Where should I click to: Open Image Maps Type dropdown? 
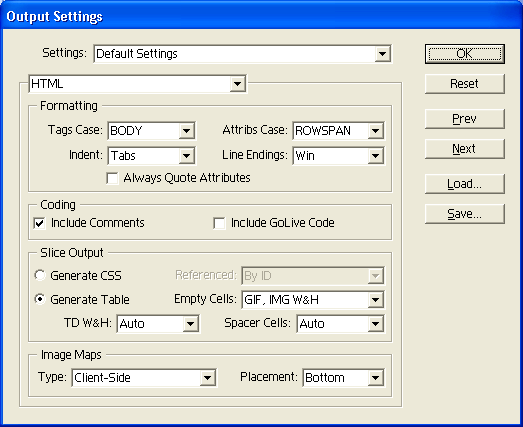click(144, 378)
